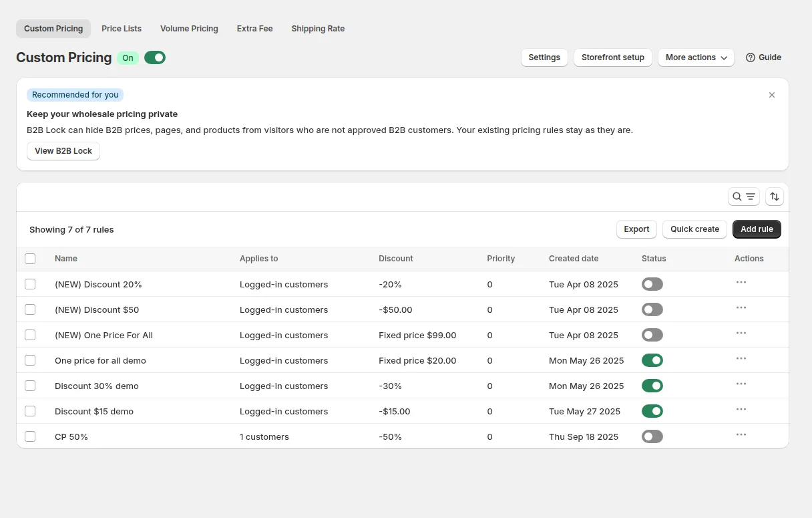The width and height of the screenshot is (812, 518).
Task: Open actions menu for Discount 30% demo
Action: 741,384
